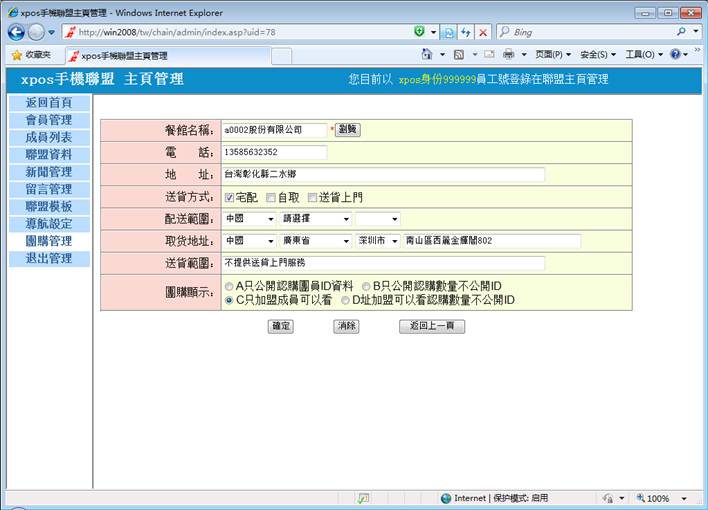Uncheck the 宅配 delivery checkbox
This screenshot has height=510, width=708.
[230, 197]
